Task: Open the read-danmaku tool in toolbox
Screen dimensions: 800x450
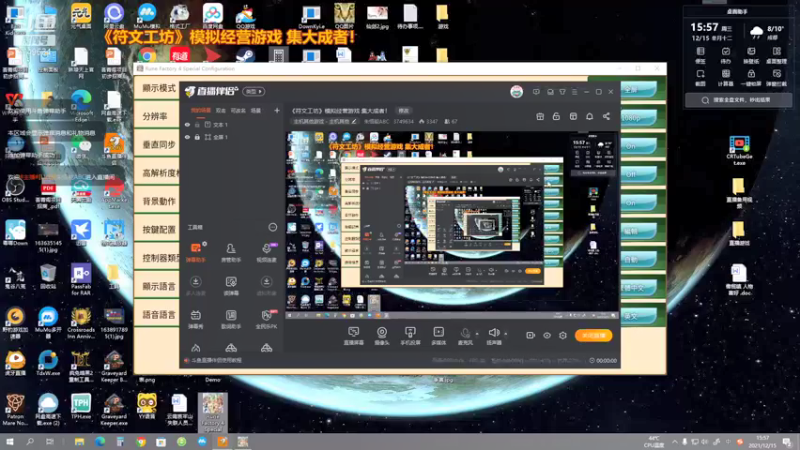Action: point(231,286)
